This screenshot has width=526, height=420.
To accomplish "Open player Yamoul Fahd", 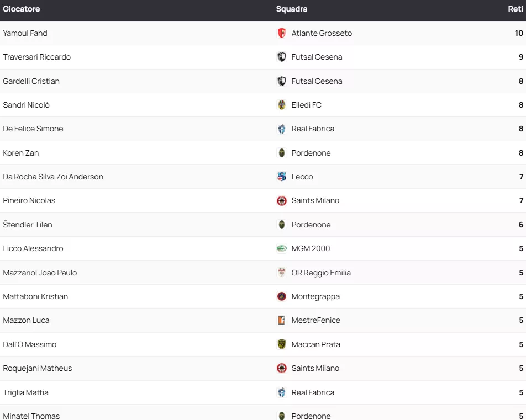I will pyautogui.click(x=25, y=33).
